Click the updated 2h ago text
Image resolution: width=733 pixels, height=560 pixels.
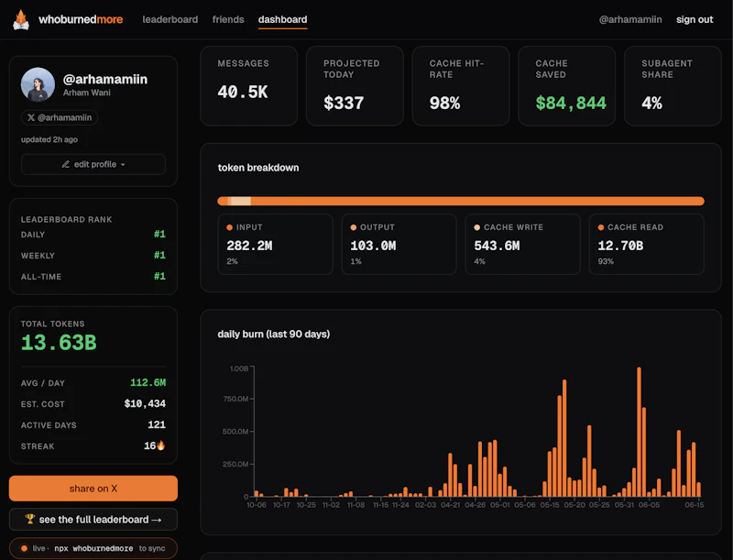click(x=49, y=139)
